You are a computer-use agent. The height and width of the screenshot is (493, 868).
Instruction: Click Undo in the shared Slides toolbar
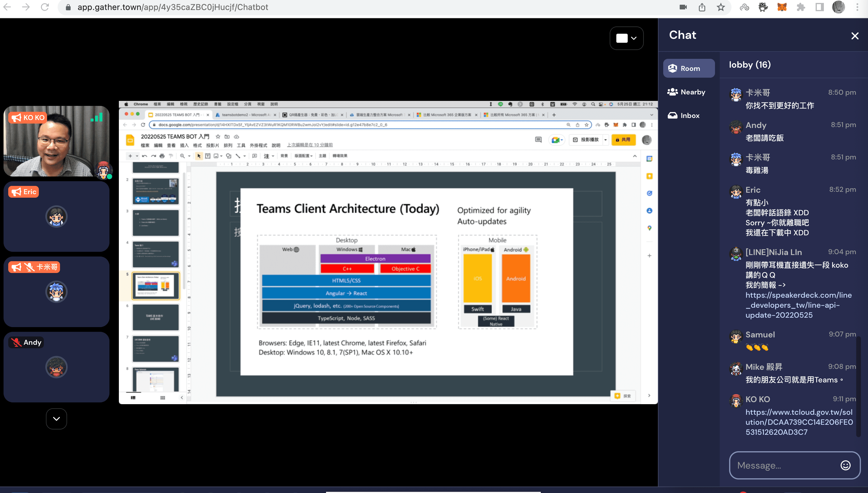[144, 156]
